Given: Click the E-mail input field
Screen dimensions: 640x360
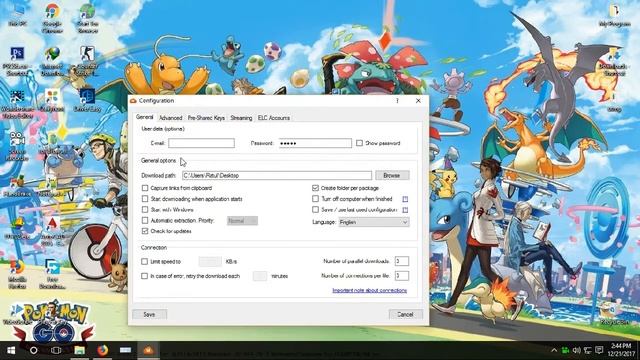Looking at the screenshot, I should 202,143.
